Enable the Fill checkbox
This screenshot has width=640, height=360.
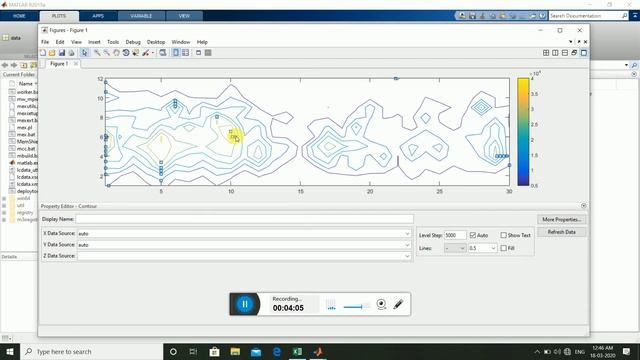coord(504,248)
